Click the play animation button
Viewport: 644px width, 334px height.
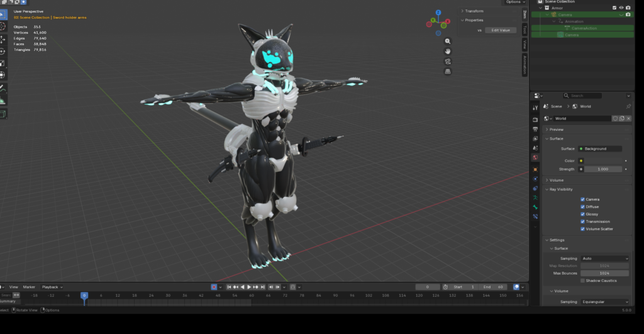pos(249,287)
